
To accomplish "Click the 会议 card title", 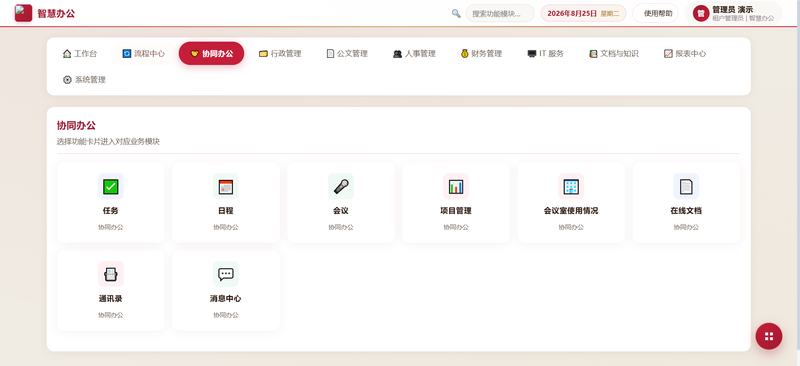I will click(341, 211).
